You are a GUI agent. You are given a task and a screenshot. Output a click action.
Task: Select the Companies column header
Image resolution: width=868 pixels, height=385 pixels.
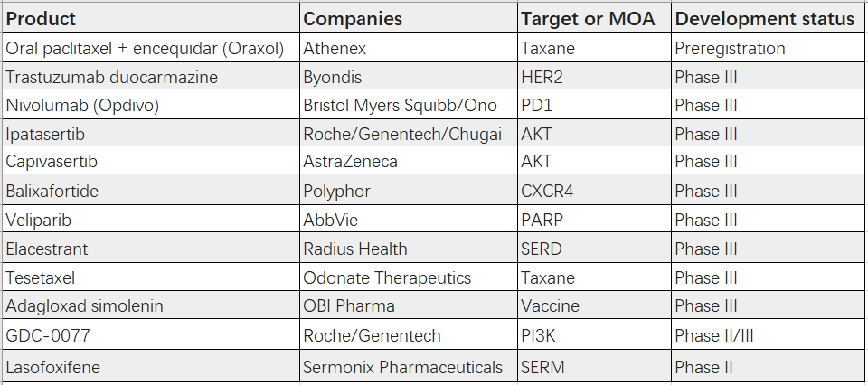tap(353, 19)
